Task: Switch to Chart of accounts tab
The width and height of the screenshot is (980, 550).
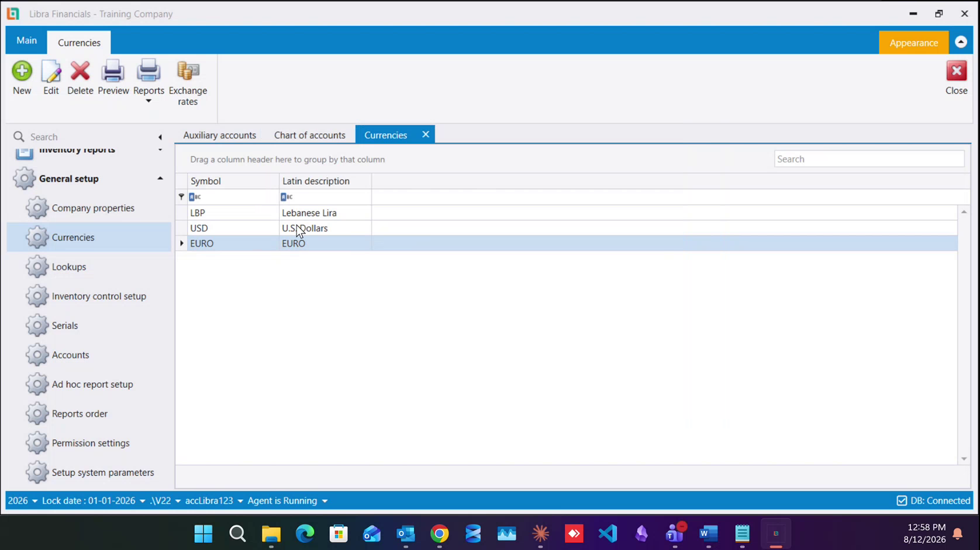Action: point(310,135)
